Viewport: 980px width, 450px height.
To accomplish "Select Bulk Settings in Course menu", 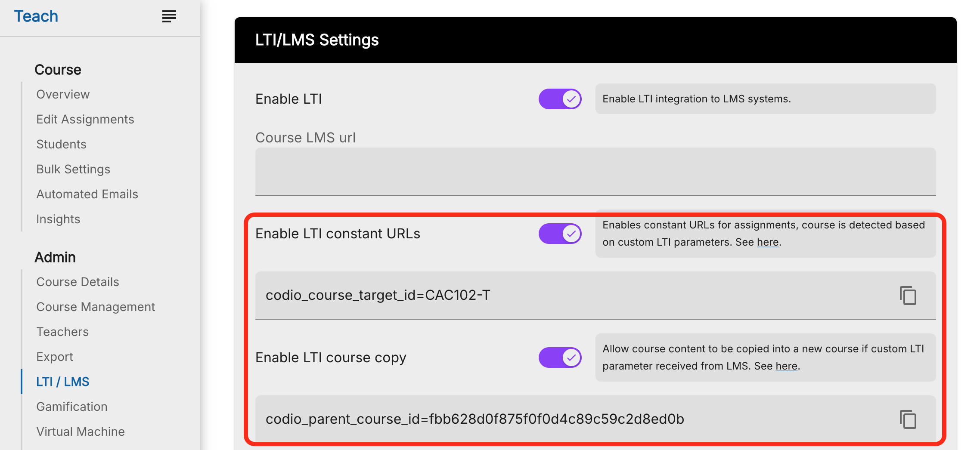I will [73, 169].
